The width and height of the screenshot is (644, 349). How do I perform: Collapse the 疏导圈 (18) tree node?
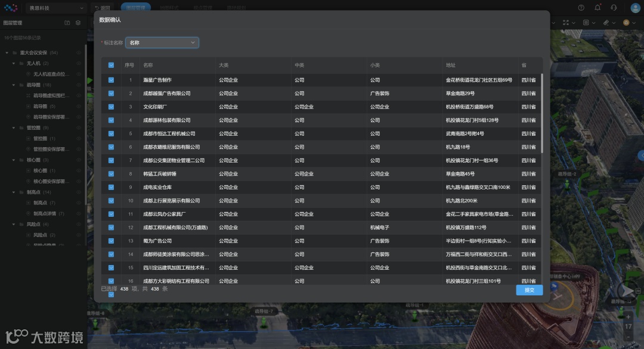14,85
